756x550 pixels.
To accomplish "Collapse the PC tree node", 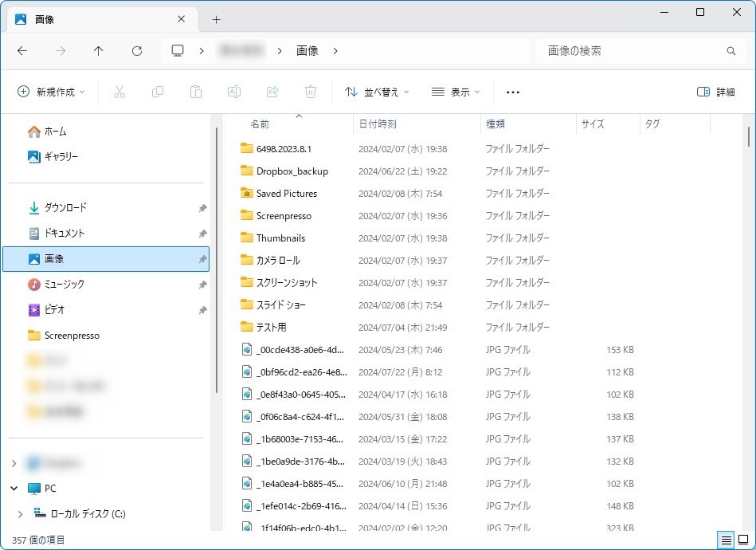I will coord(14,488).
